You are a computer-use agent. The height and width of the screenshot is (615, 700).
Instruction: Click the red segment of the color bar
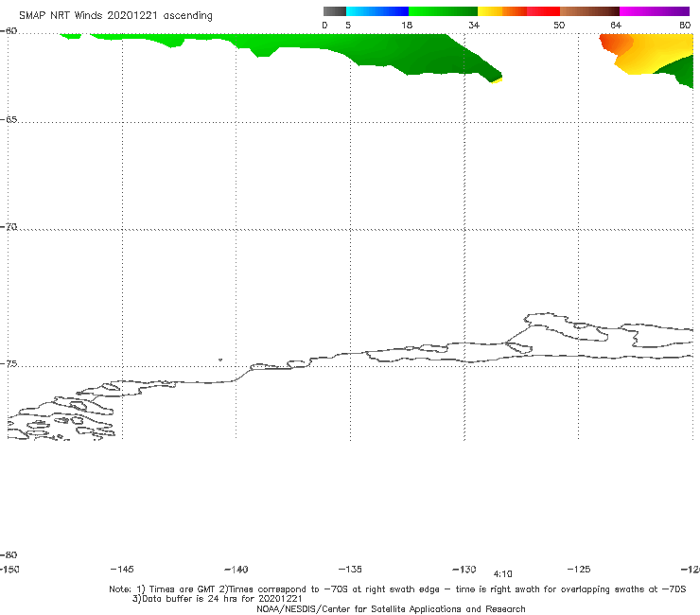pyautogui.click(x=543, y=11)
